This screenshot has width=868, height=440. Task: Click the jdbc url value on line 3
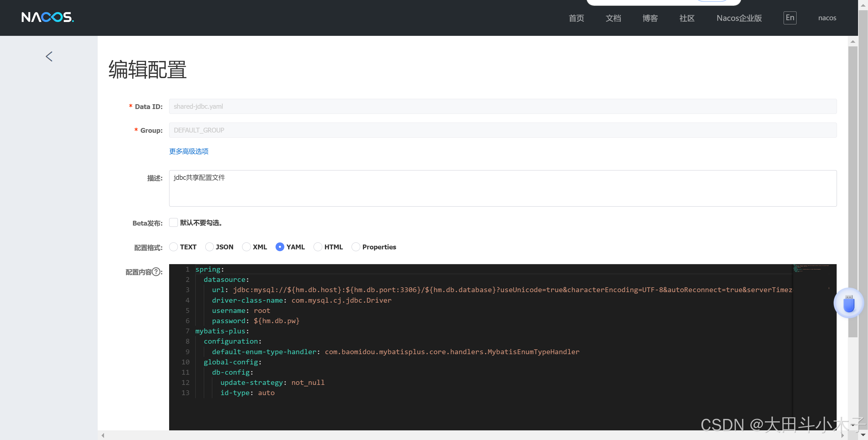click(513, 290)
